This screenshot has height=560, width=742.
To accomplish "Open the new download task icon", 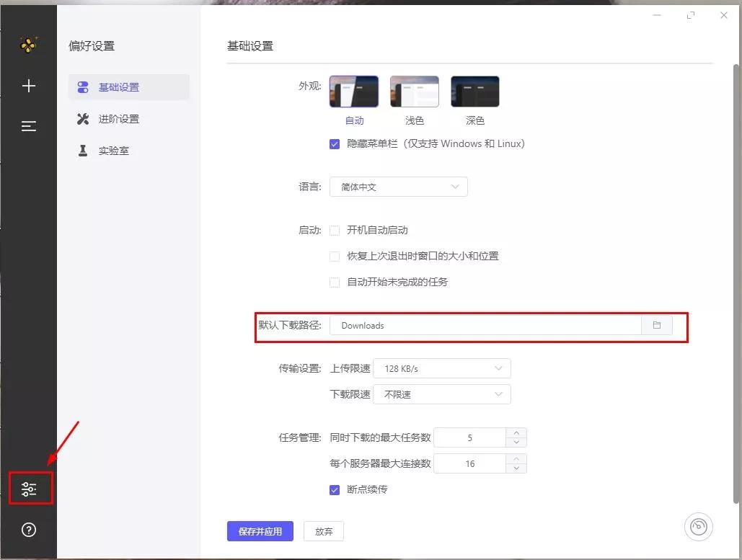I will (x=28, y=85).
